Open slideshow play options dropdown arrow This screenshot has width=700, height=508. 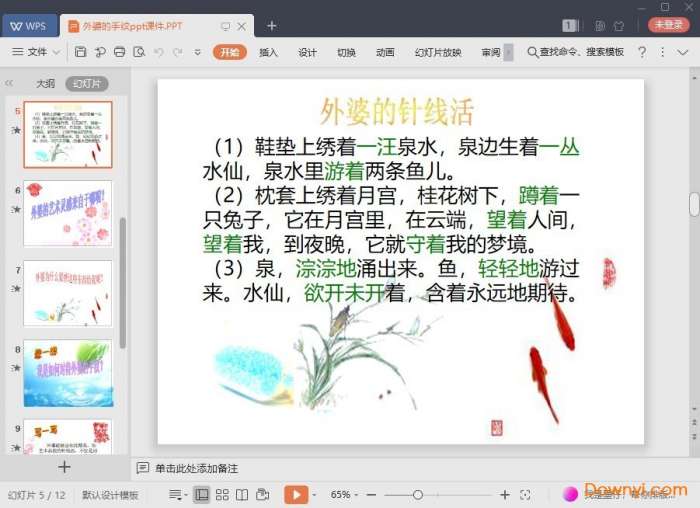(314, 495)
